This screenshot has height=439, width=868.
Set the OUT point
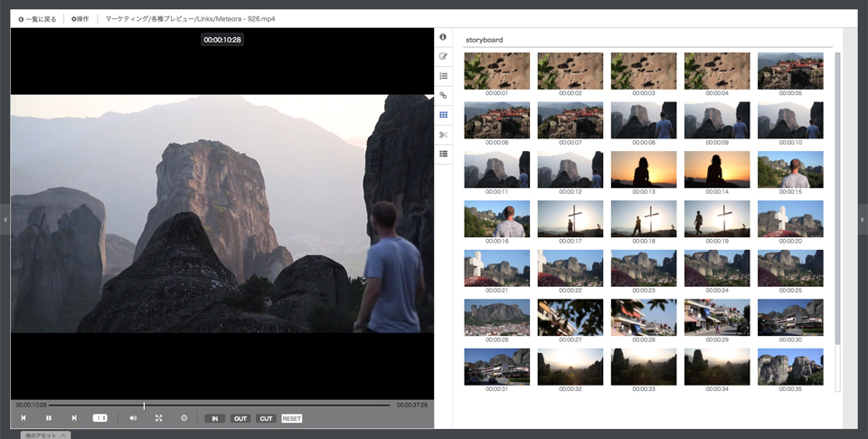point(241,418)
